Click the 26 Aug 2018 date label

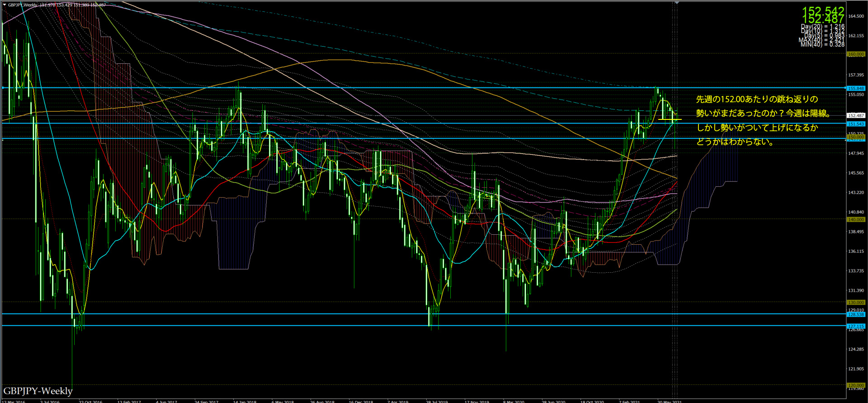pyautogui.click(x=322, y=401)
